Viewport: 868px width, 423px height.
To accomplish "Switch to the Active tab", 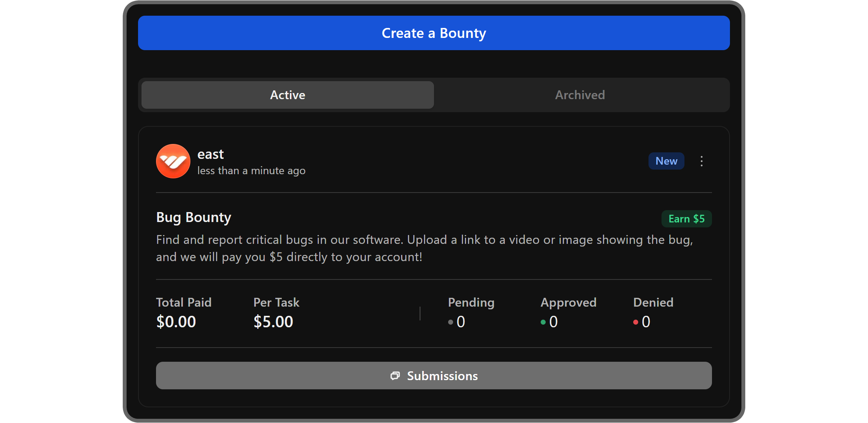I will pyautogui.click(x=288, y=95).
